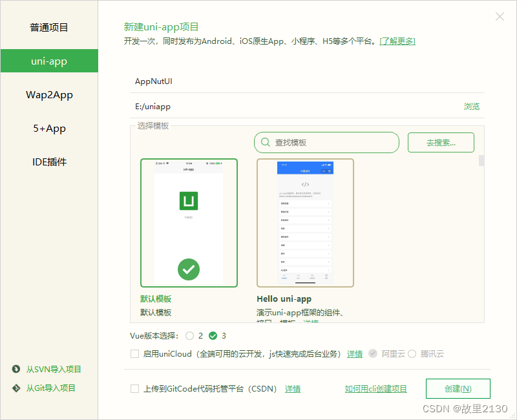Click the 去搜索... button

(x=441, y=142)
